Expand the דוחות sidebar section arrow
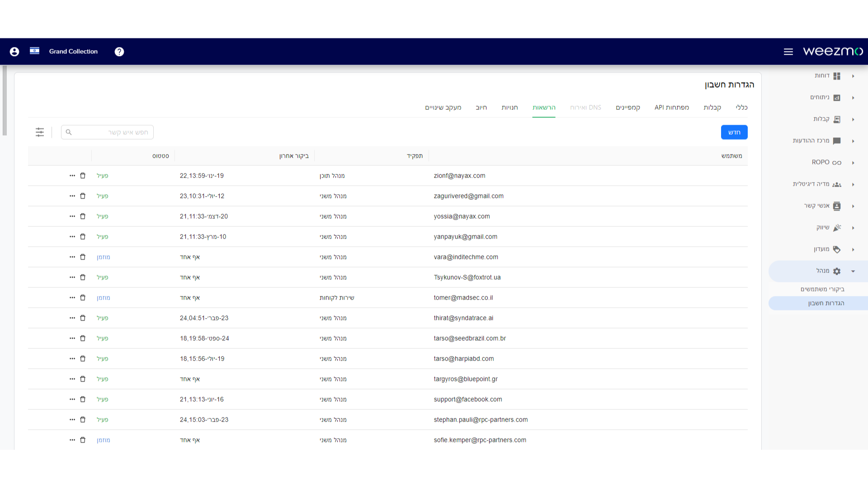868x488 pixels. coord(853,76)
